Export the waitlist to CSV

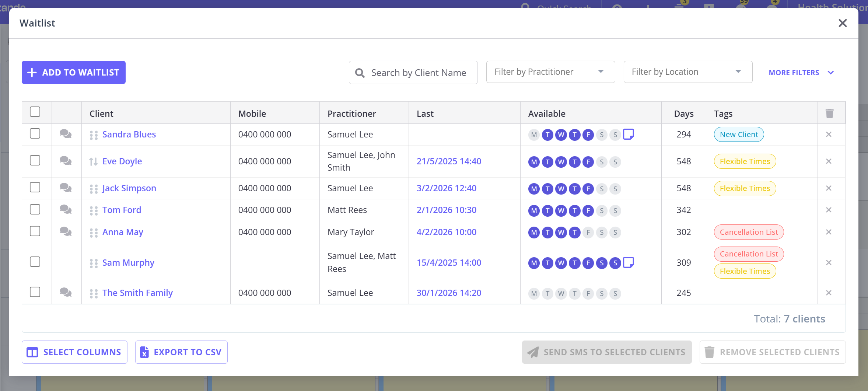(x=181, y=352)
